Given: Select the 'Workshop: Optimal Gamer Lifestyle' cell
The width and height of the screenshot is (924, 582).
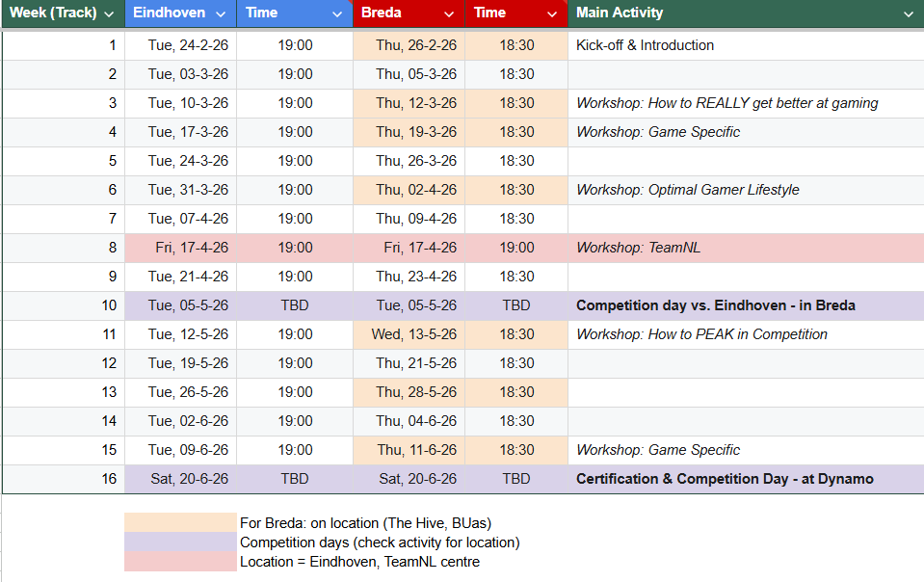Looking at the screenshot, I should [x=746, y=190].
